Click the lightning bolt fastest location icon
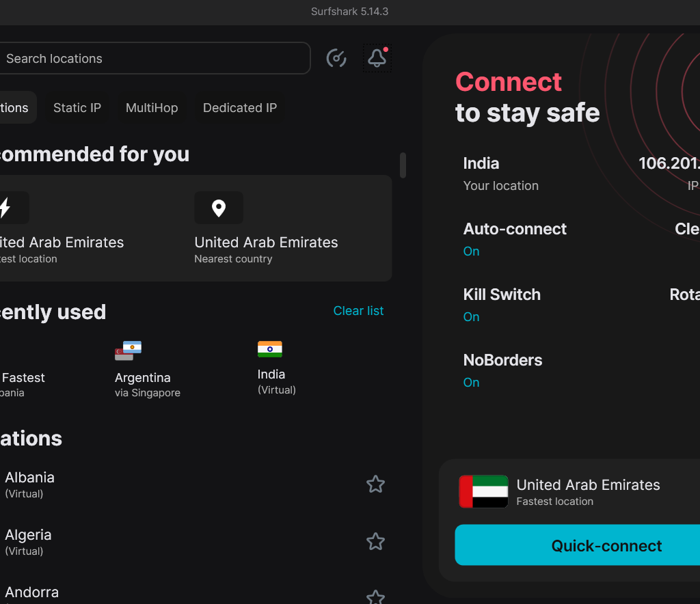 click(x=5, y=208)
